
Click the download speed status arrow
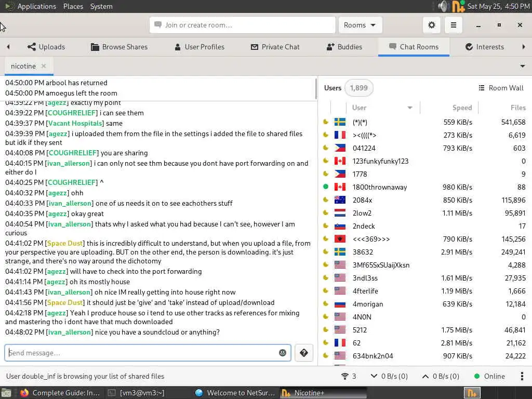pyautogui.click(x=374, y=376)
